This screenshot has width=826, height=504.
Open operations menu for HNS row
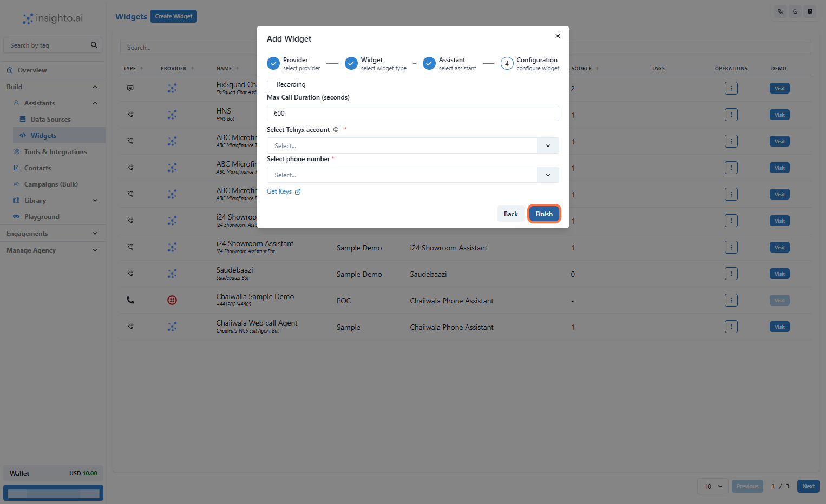(x=731, y=115)
